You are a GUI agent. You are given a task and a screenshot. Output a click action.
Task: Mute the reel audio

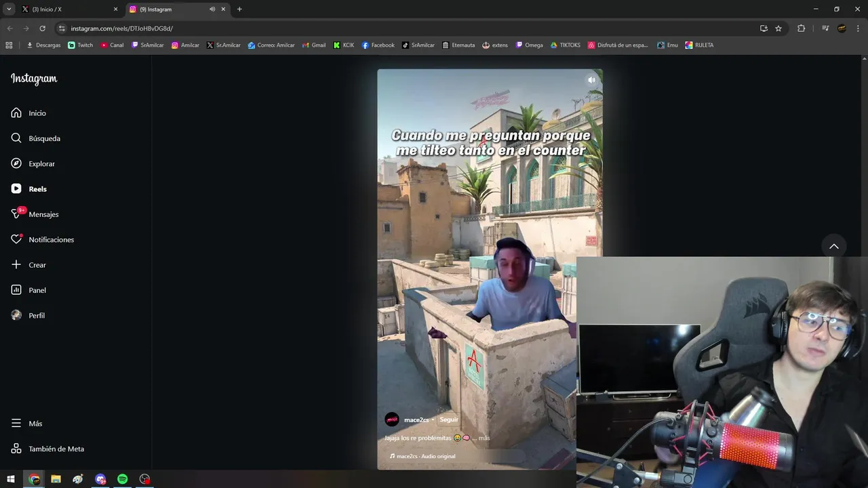point(591,80)
